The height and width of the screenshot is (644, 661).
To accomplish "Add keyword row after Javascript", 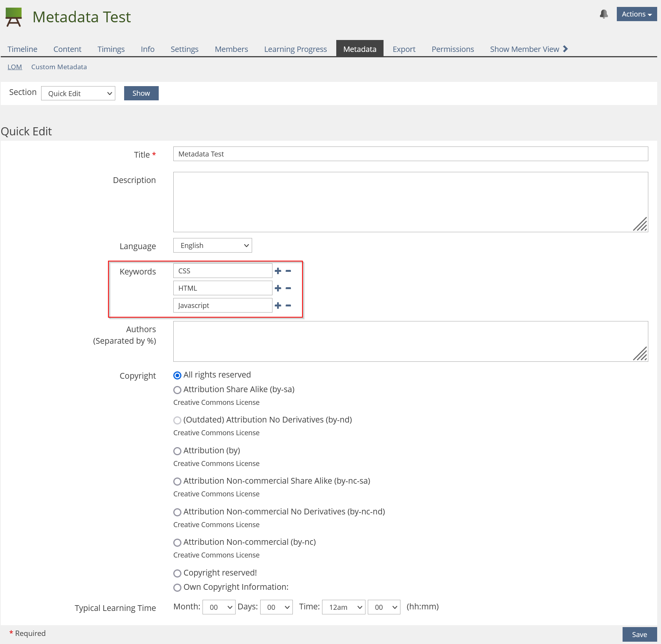I will (278, 306).
